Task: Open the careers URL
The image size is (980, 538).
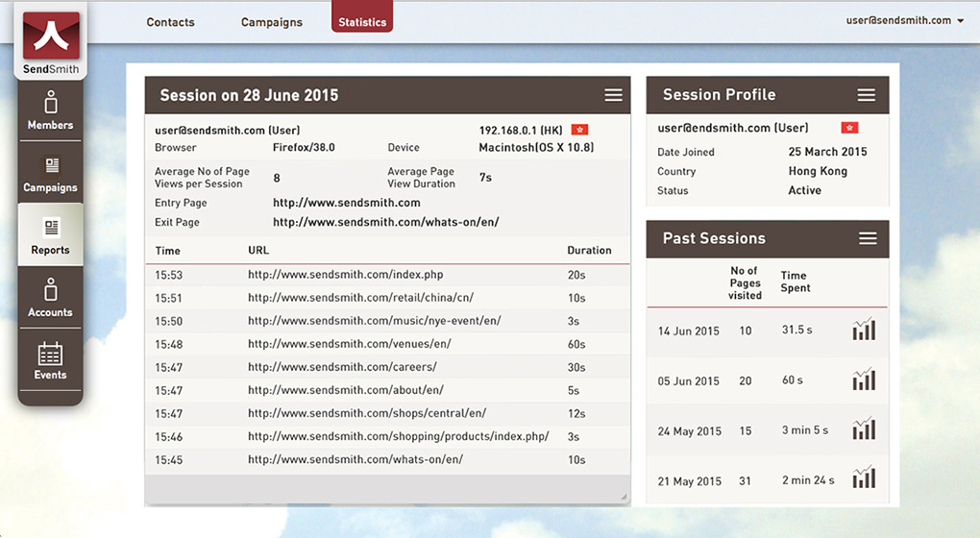Action: click(x=342, y=367)
